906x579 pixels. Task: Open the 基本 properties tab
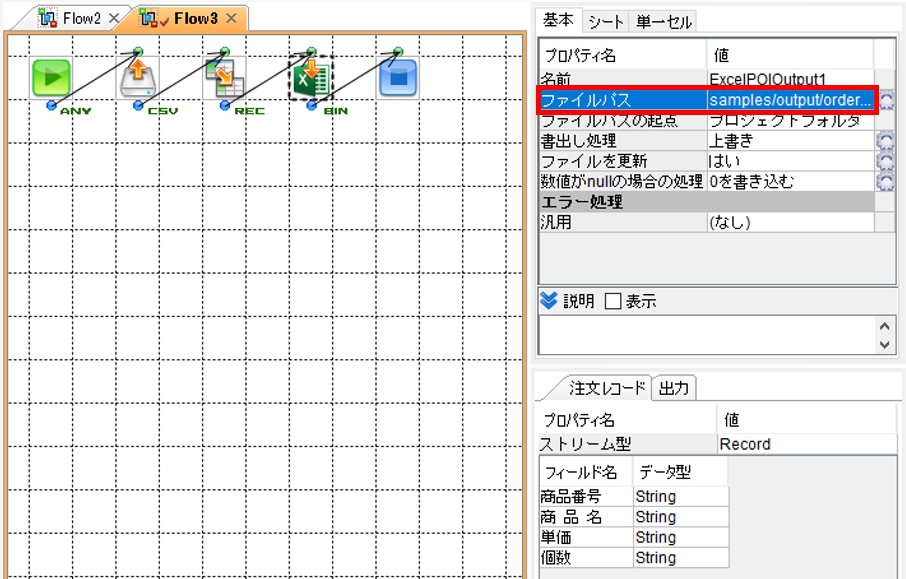click(x=558, y=20)
